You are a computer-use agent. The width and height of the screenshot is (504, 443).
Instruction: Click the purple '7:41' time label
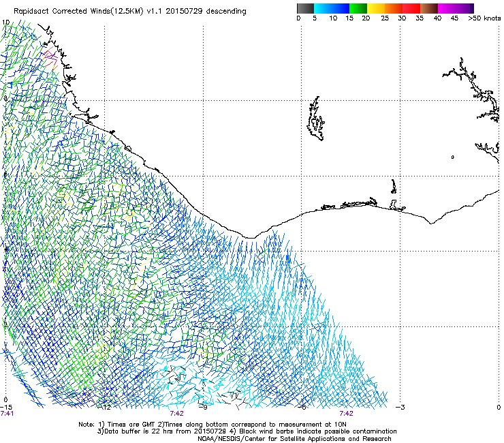click(7, 414)
